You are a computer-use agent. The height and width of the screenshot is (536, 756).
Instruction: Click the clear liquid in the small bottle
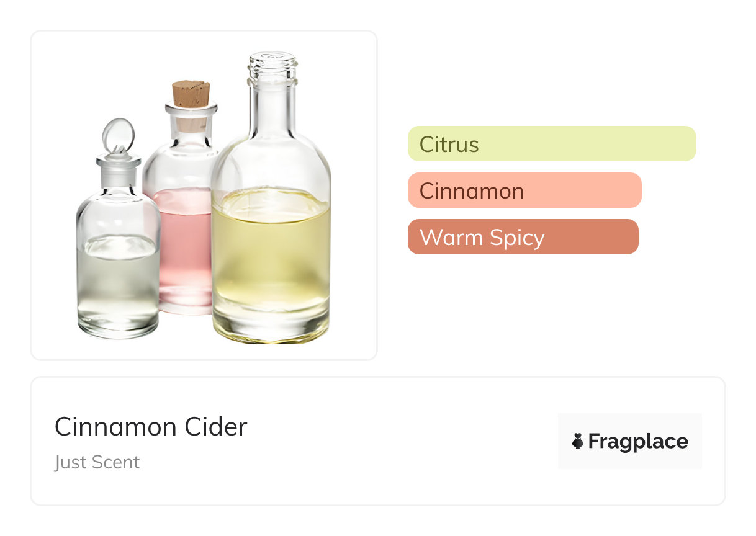(118, 285)
